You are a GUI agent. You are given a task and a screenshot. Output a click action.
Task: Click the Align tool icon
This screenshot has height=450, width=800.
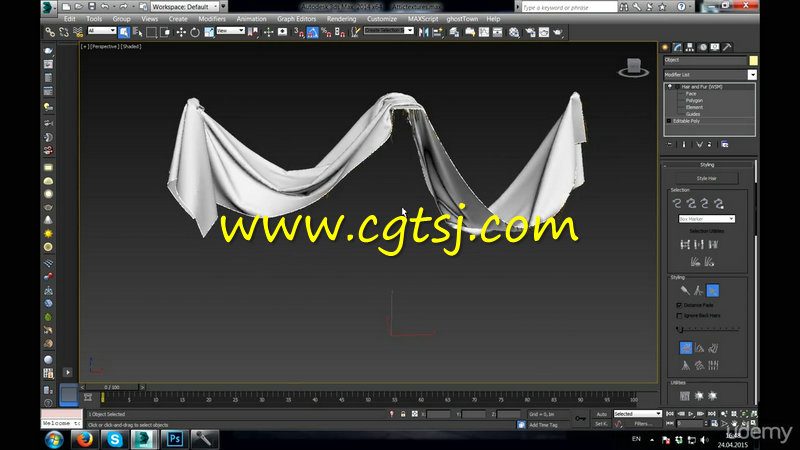[x=438, y=32]
